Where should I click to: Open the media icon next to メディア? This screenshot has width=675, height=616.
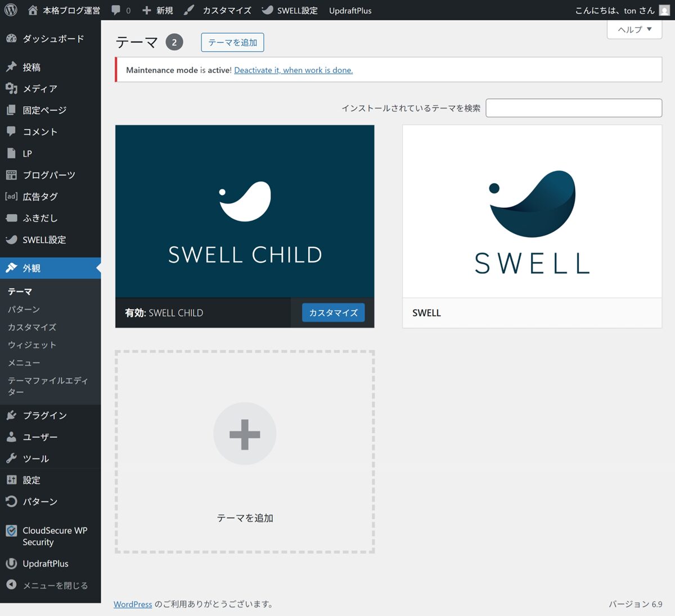pos(11,88)
